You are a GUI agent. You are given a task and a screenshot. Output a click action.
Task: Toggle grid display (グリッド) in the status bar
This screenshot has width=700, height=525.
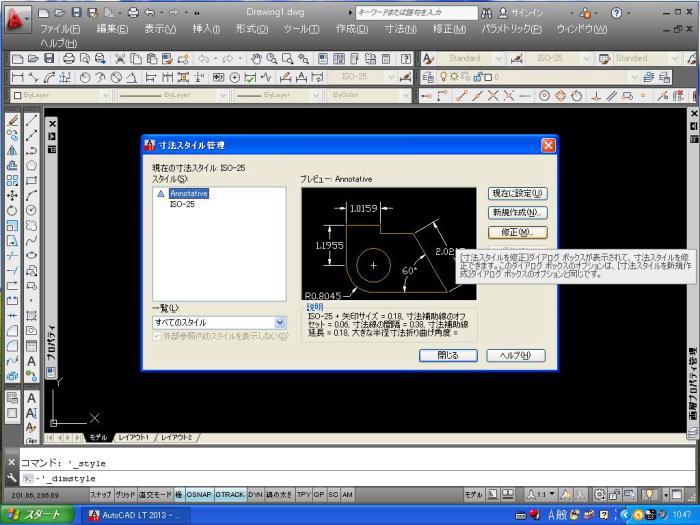(x=125, y=495)
